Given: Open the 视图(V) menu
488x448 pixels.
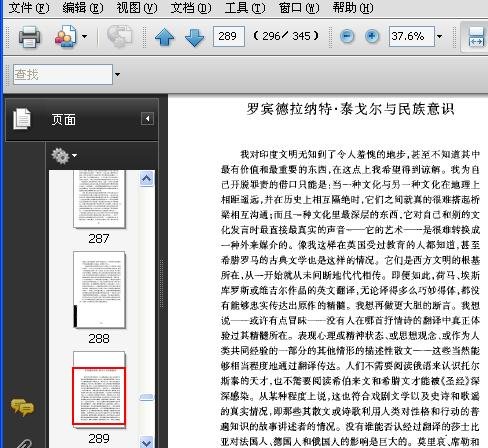Looking at the screenshot, I should click(137, 8).
